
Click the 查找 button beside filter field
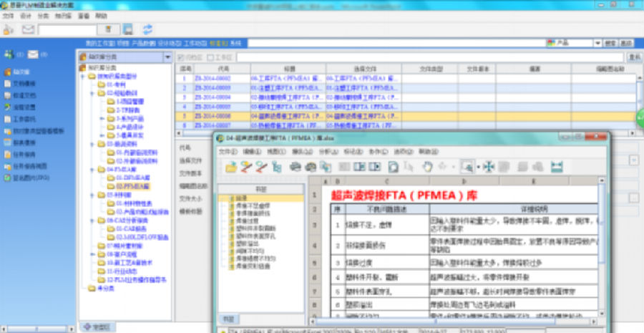635,57
